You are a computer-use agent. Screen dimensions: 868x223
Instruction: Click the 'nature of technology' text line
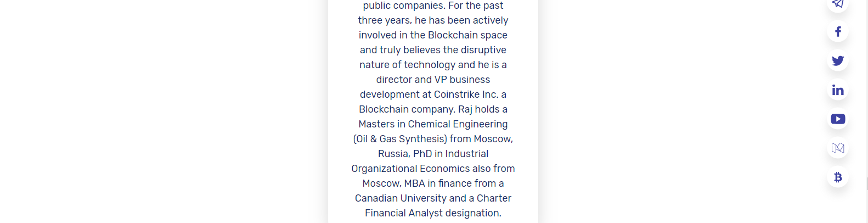coord(407,65)
